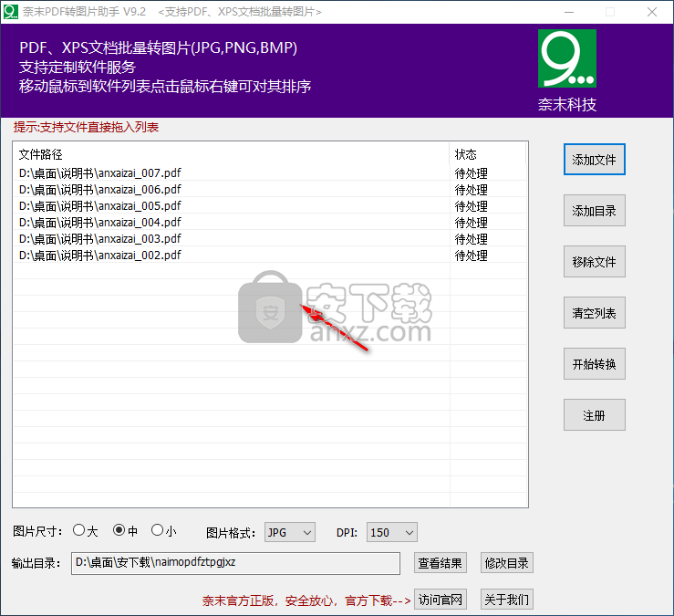Viewport: 674px width, 616px height.
Task: Minimize the 奈末PDF转图片助手 window
Action: tap(569, 12)
